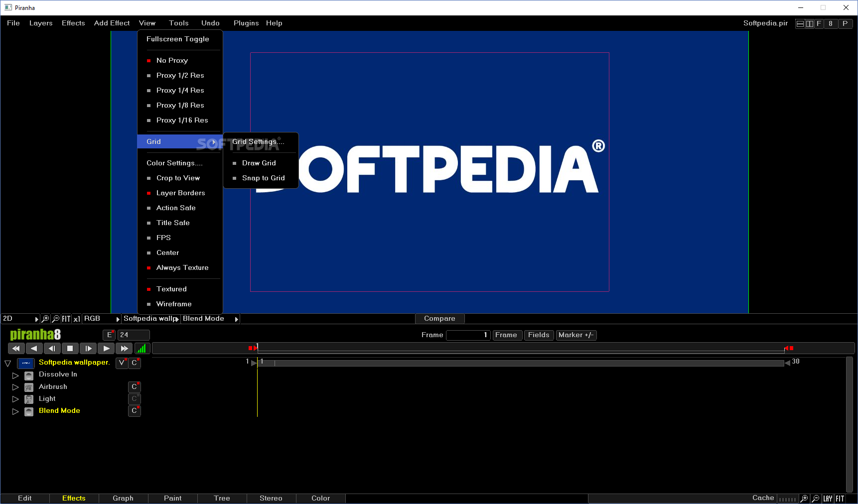Toggle the C button on Blend Mode effect
The width and height of the screenshot is (858, 504).
pos(135,411)
